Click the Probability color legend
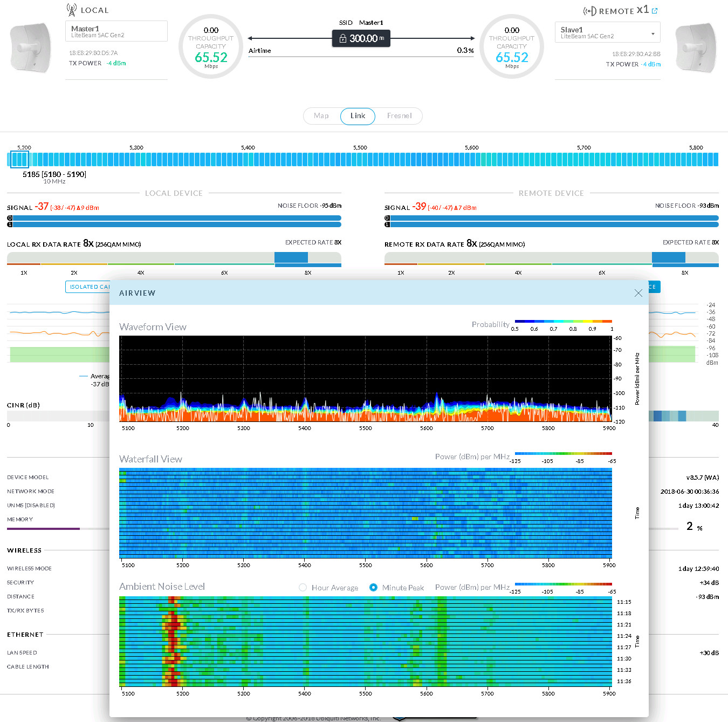 point(564,322)
